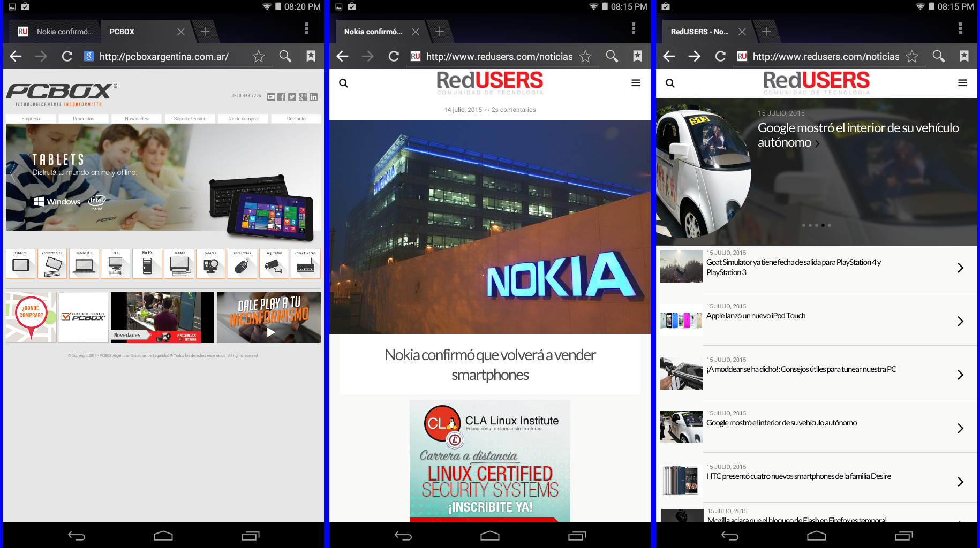Go forward in the RedUSERS news list browser
980x548 pixels.
point(695,56)
